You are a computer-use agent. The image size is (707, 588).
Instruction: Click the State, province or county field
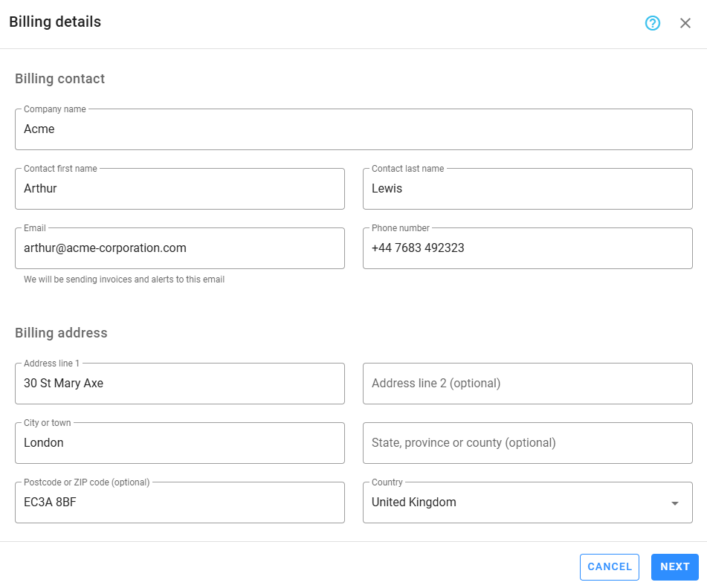pos(528,443)
